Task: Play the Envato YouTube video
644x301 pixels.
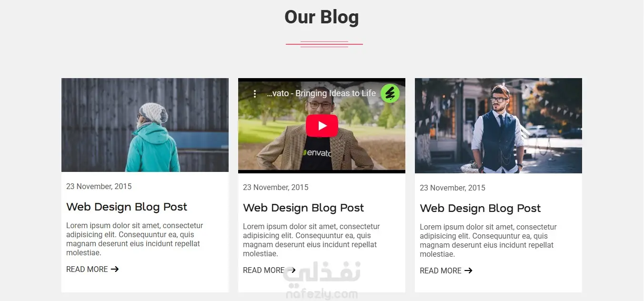Action: 322,126
